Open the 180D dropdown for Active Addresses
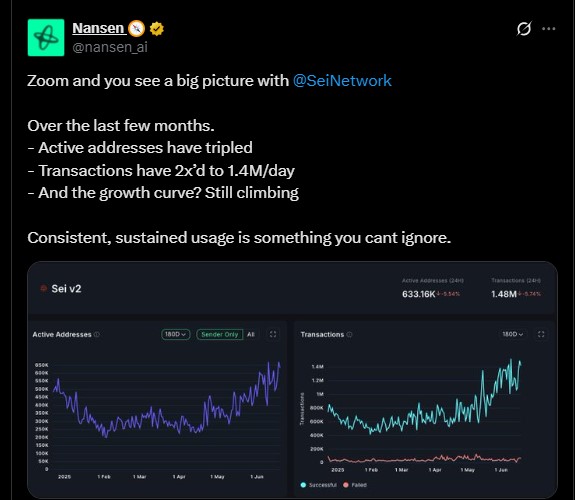Viewport: 575px width, 500px height. point(176,334)
